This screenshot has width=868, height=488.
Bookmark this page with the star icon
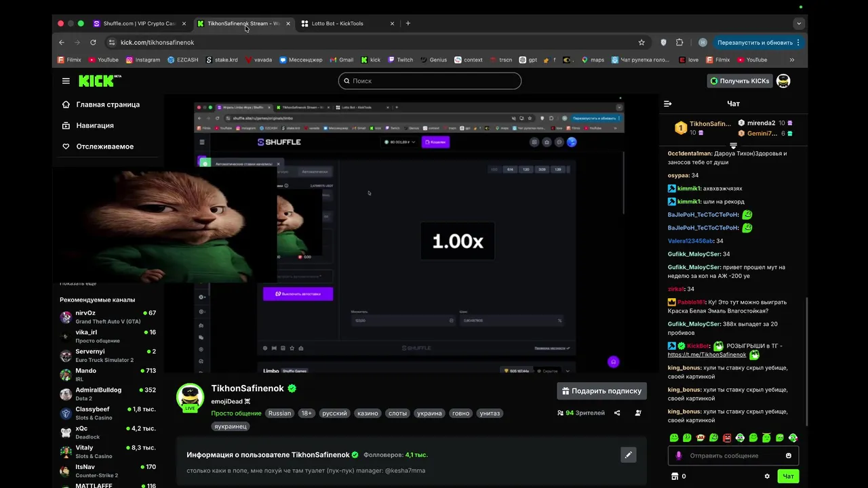[642, 42]
